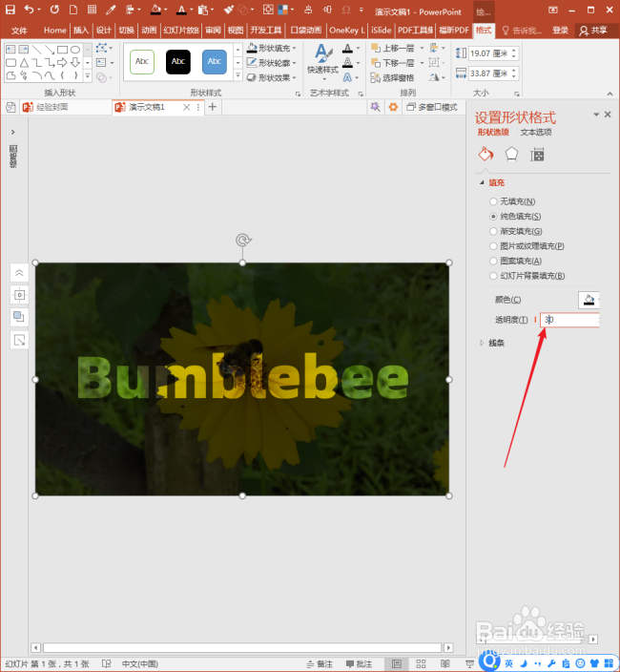Open the format pane options dropdown arrow
Screen dimensions: 620x672
click(595, 115)
